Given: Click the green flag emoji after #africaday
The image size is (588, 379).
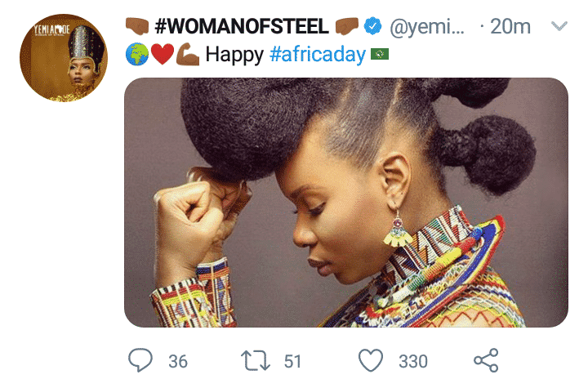Looking at the screenshot, I should tap(380, 55).
